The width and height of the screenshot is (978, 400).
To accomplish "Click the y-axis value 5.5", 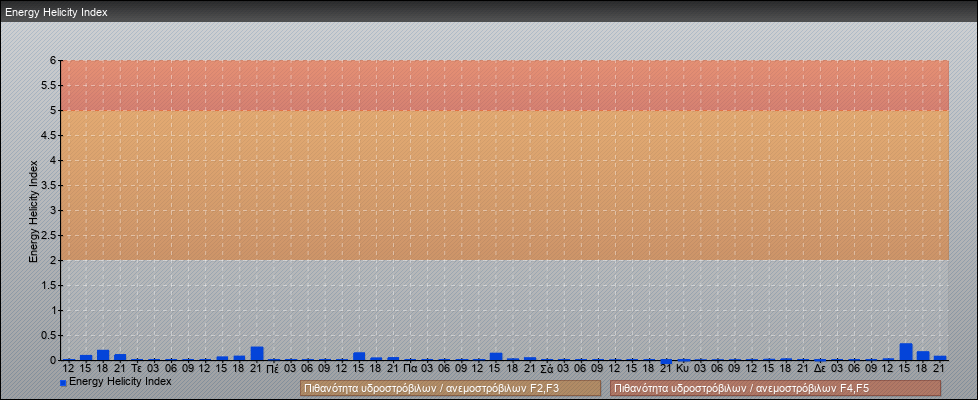I will [x=50, y=85].
